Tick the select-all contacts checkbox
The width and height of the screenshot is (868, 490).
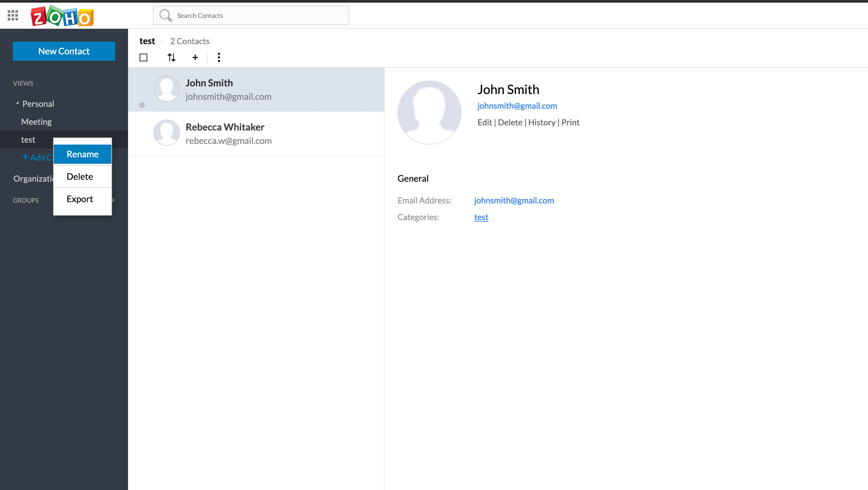pos(143,58)
